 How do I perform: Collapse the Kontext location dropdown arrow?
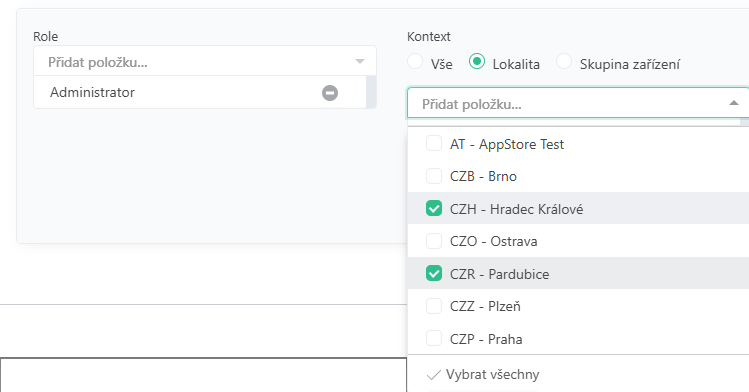[x=734, y=103]
